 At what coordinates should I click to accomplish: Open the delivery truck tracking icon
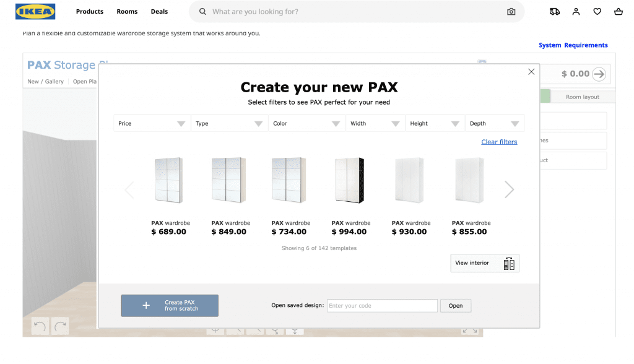pos(555,12)
